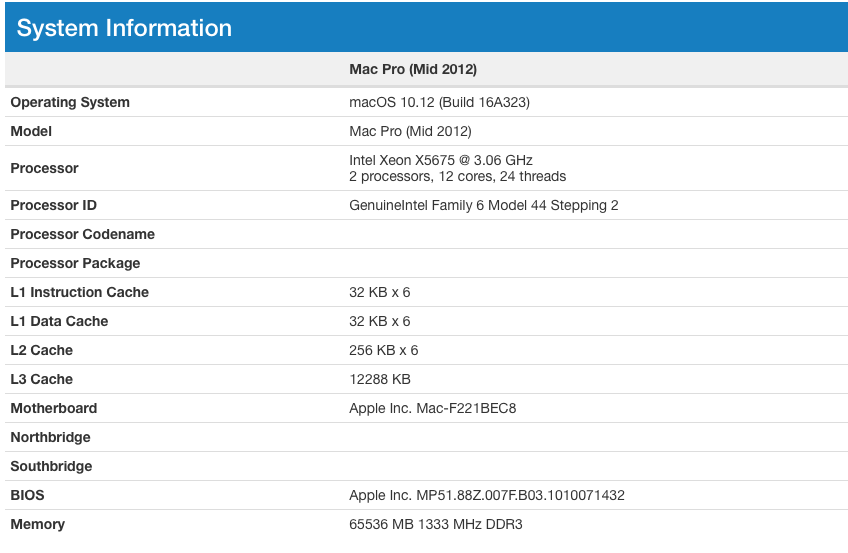Click the Motherboard value Mac-F221BEC8
Image resolution: width=848 pixels, height=553 pixels.
coord(432,408)
